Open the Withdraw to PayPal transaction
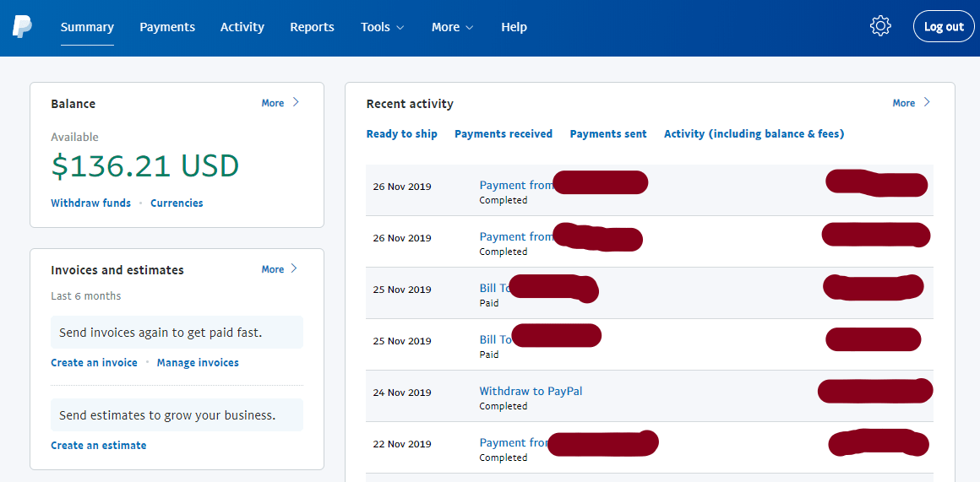980x482 pixels. (x=531, y=392)
